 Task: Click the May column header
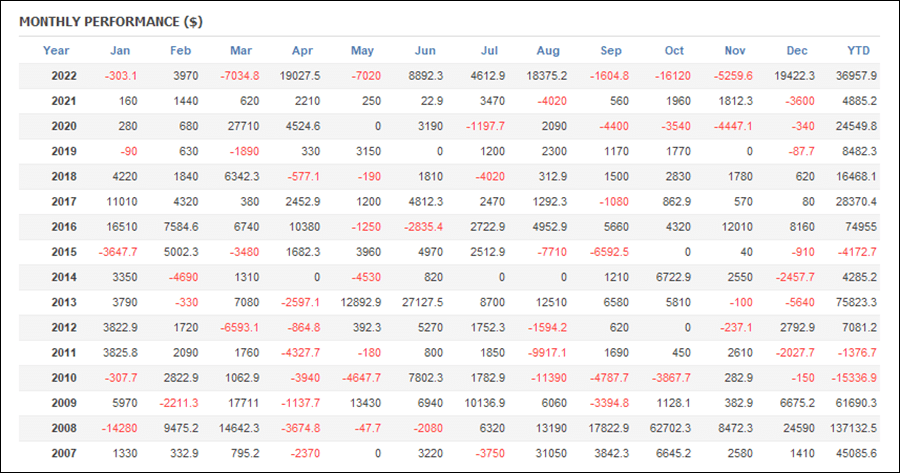362,51
